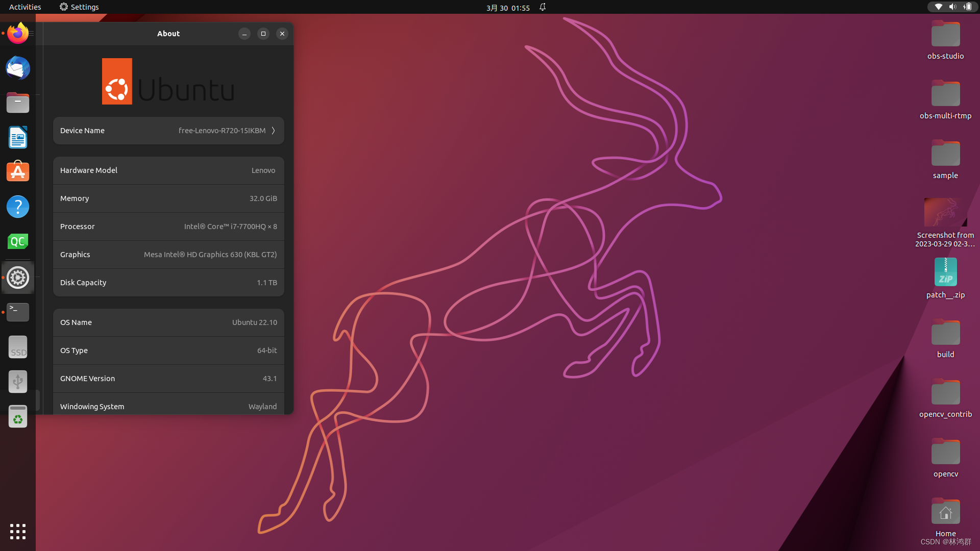Click the Hardware Model row
The height and width of the screenshot is (551, 980).
[x=168, y=170]
